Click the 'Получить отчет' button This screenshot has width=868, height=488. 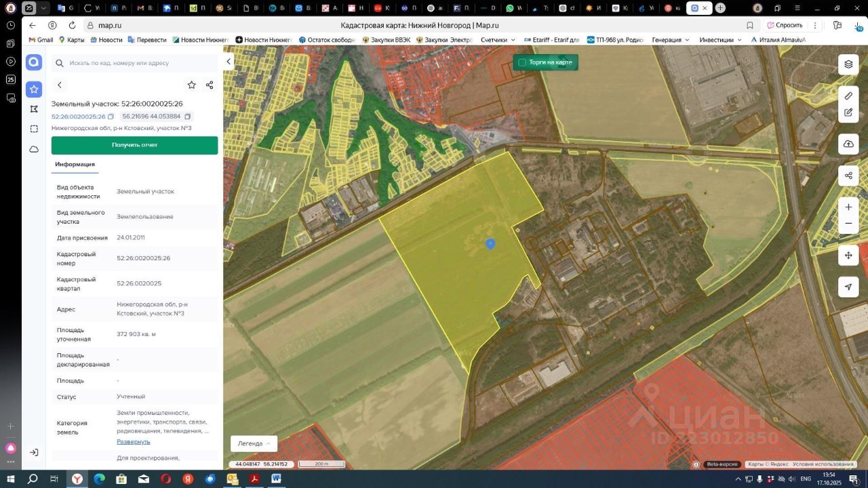(134, 145)
